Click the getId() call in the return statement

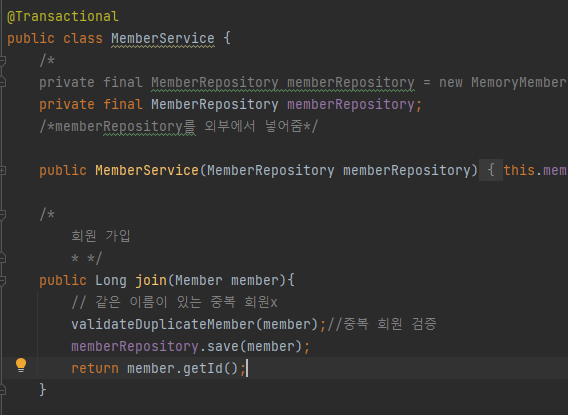(210, 368)
